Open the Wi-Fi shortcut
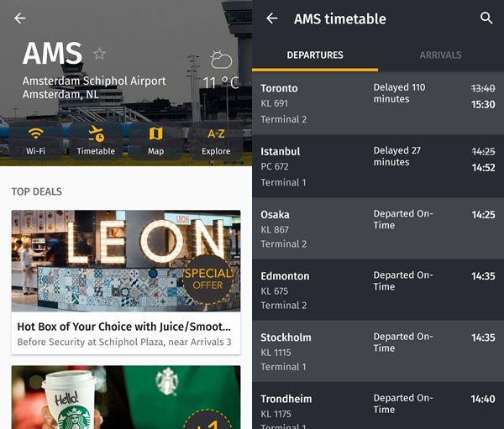This screenshot has width=504, height=429. coord(35,141)
